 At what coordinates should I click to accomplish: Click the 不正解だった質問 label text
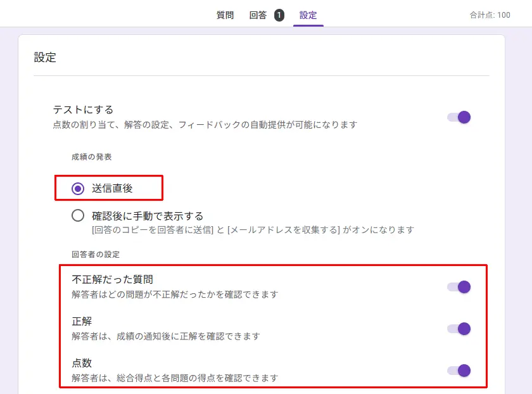click(112, 279)
